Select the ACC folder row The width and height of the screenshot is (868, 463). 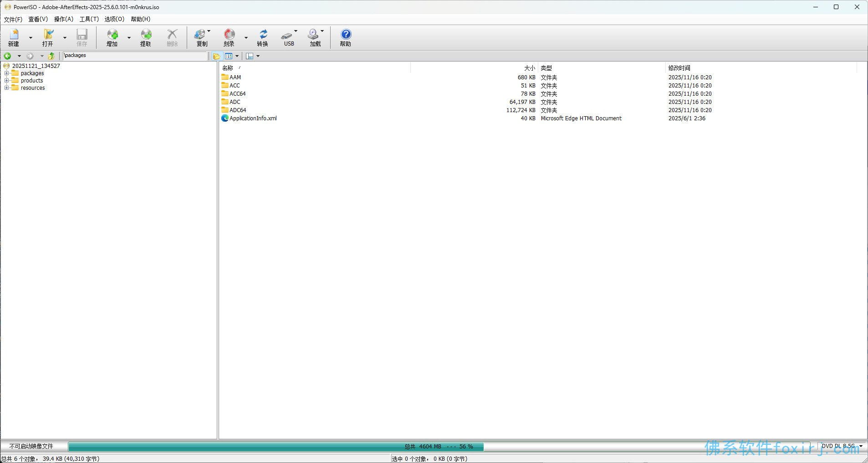(x=537, y=85)
